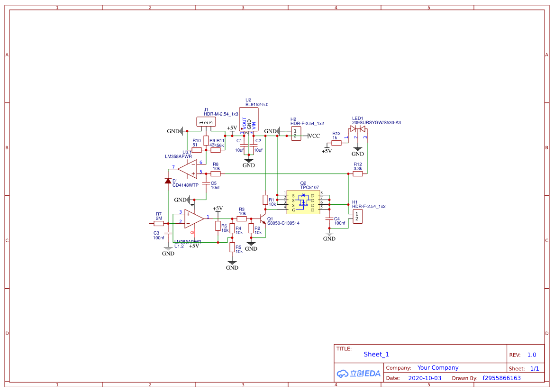Select MOSFET Q2 TPC8107 symbol

pos(303,201)
